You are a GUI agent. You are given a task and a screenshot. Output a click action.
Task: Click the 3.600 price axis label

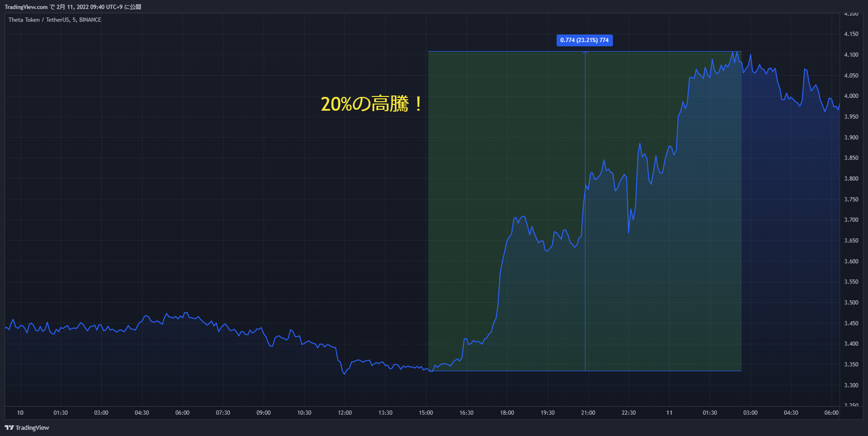(x=851, y=262)
